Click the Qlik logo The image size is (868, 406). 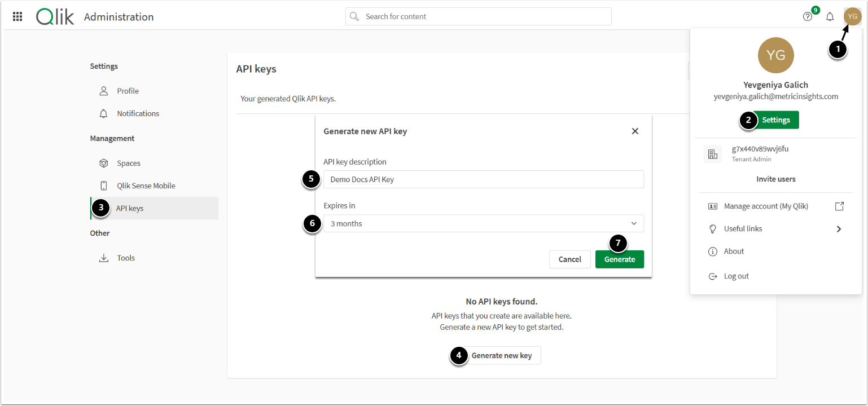55,16
